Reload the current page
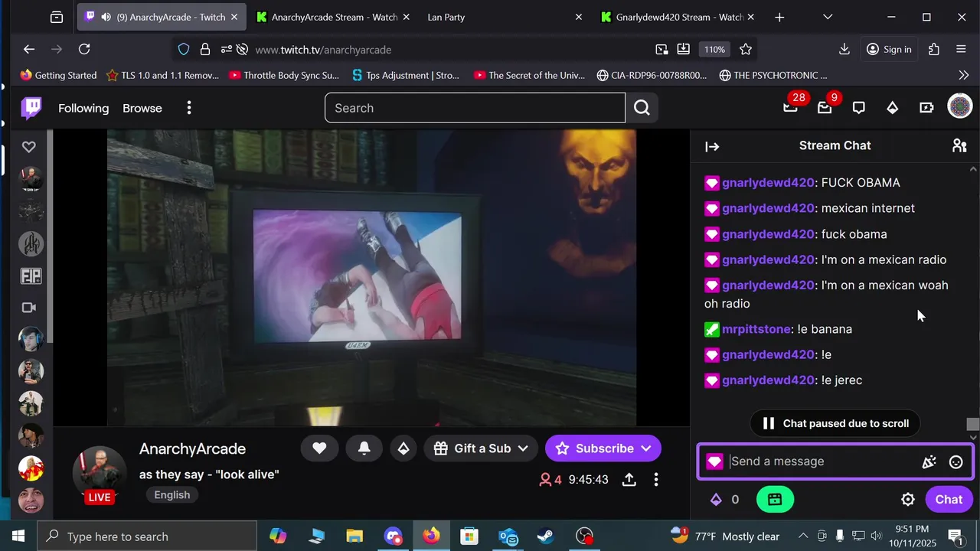980x551 pixels. 84,49
